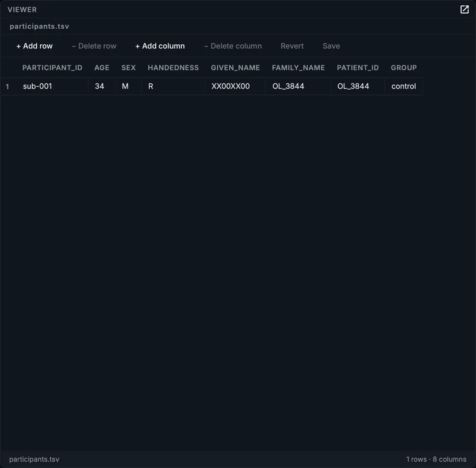Select the FAMILY_NAME column header
Viewport: 476px width, 468px height.
click(x=298, y=68)
